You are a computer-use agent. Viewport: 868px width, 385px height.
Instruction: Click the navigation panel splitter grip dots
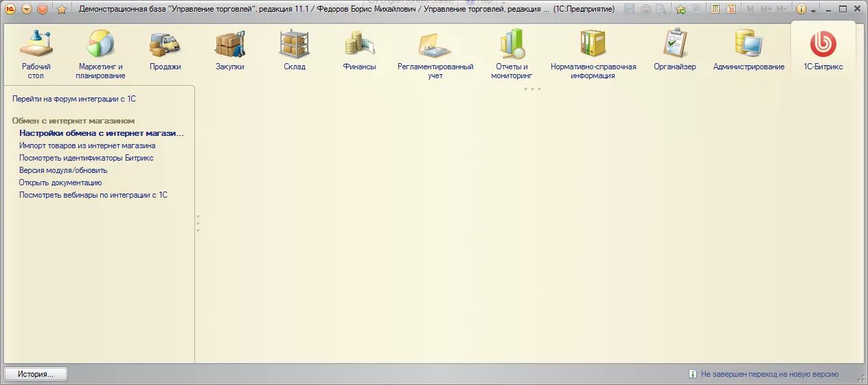[x=198, y=224]
